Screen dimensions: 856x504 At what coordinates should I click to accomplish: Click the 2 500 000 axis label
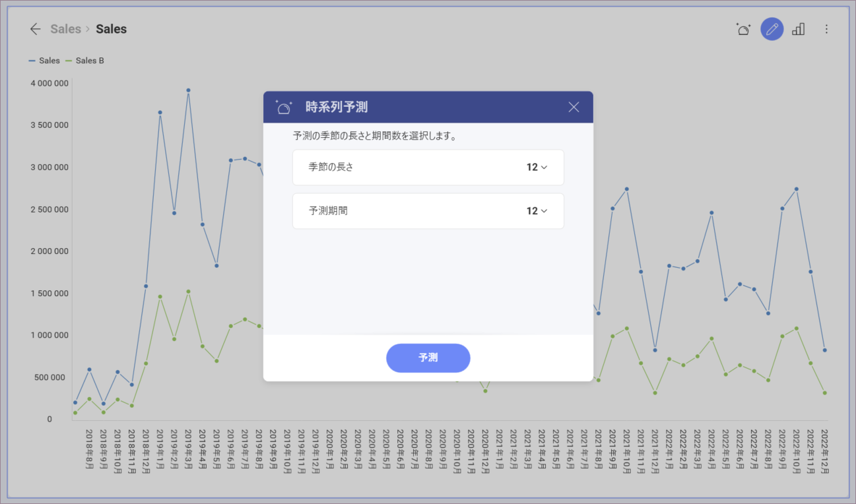pyautogui.click(x=49, y=210)
